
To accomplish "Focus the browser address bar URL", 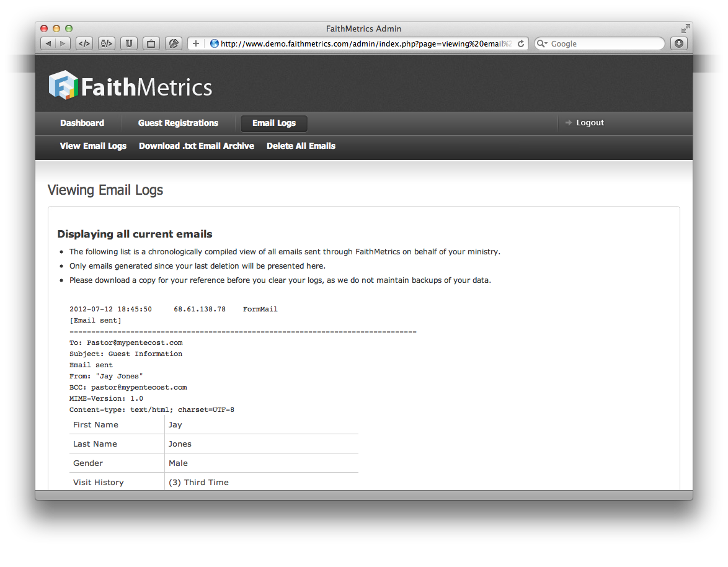I will point(366,43).
